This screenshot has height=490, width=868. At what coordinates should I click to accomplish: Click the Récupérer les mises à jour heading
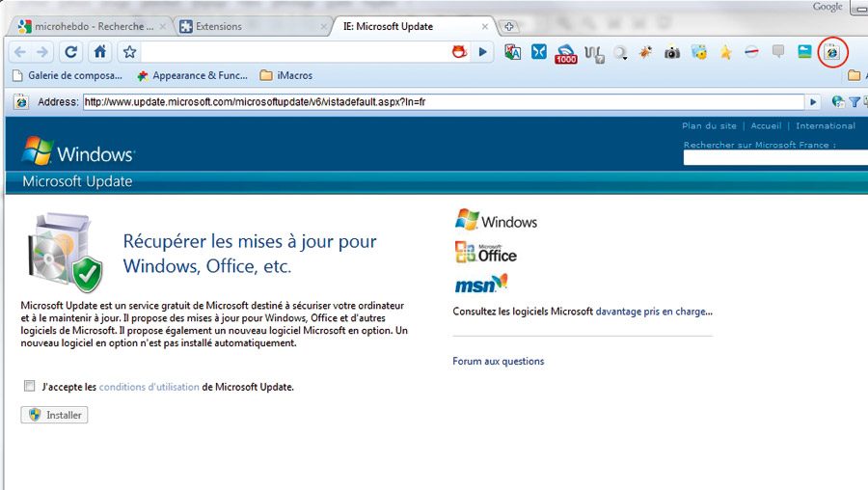pyautogui.click(x=250, y=254)
